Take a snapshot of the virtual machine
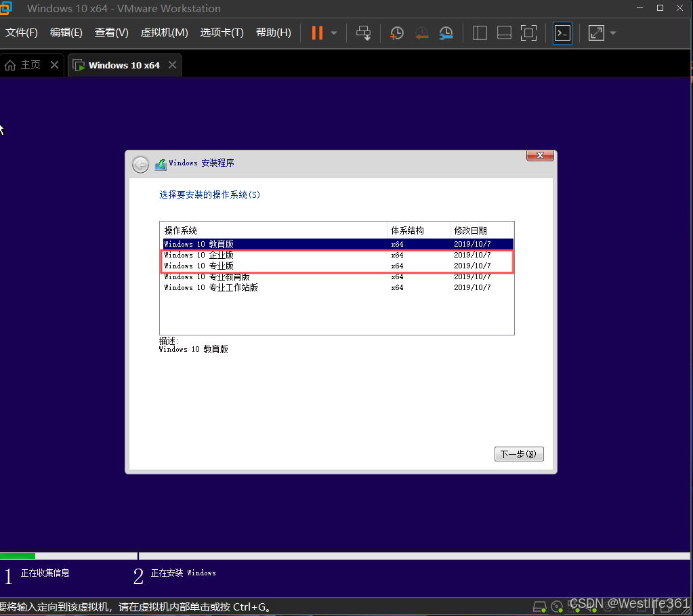 point(396,33)
